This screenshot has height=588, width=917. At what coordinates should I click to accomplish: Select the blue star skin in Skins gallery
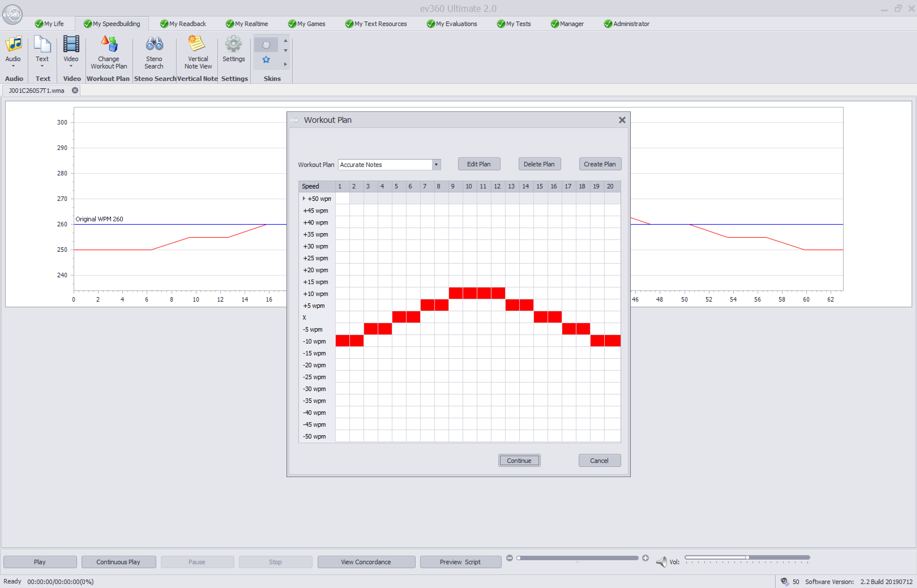tap(266, 59)
